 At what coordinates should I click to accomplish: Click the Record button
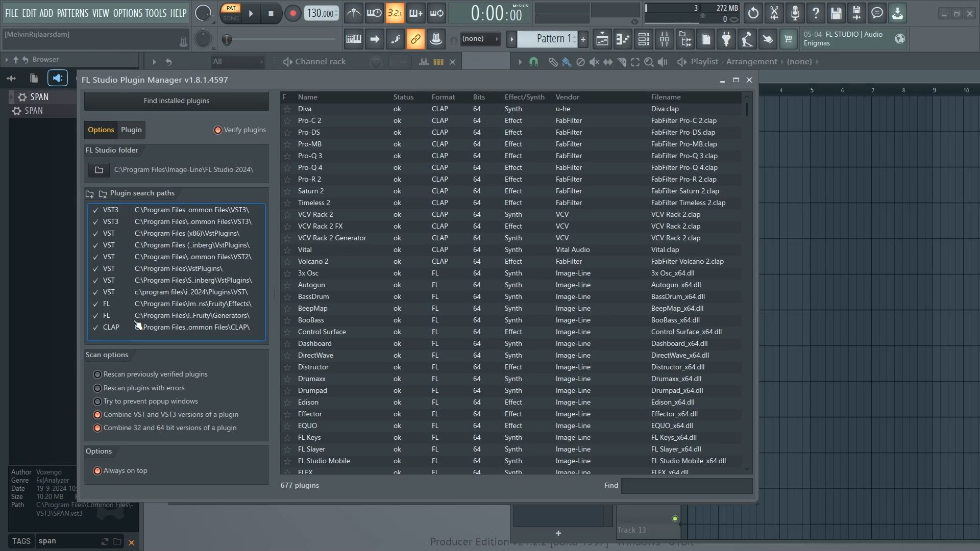[292, 14]
